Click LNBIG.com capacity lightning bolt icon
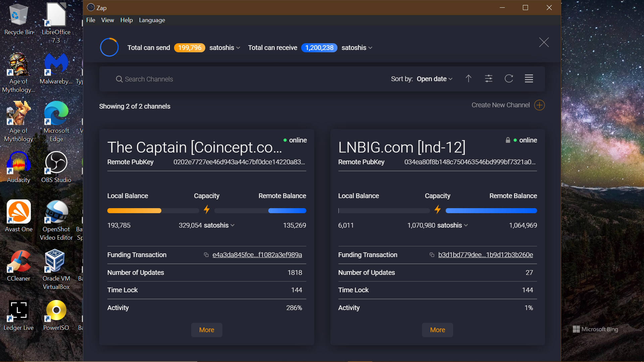 (x=437, y=210)
